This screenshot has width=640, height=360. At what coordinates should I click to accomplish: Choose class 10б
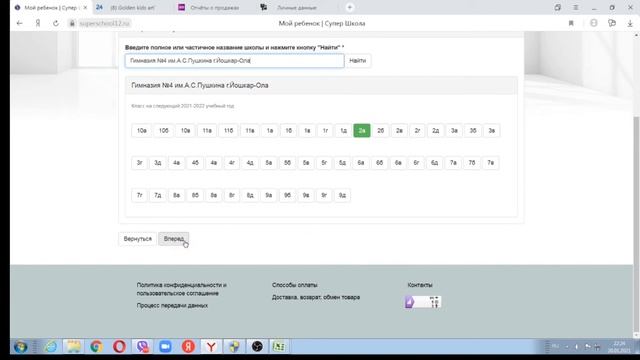163,131
